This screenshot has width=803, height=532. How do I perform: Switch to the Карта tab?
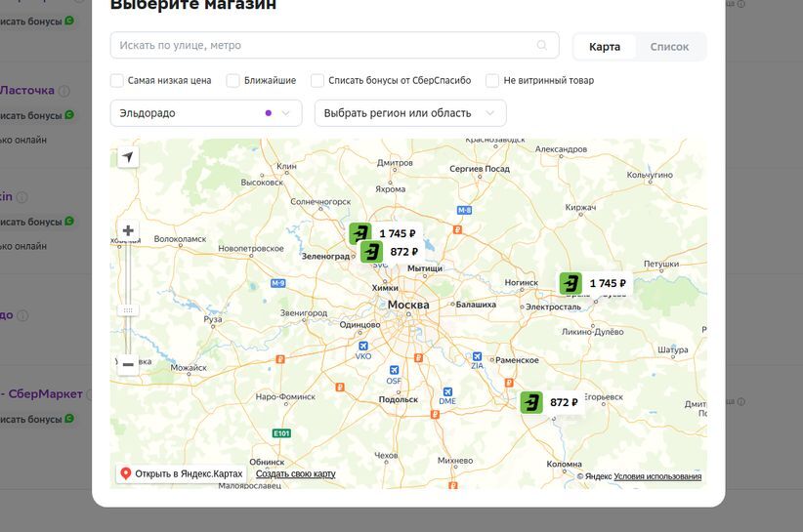tap(605, 47)
